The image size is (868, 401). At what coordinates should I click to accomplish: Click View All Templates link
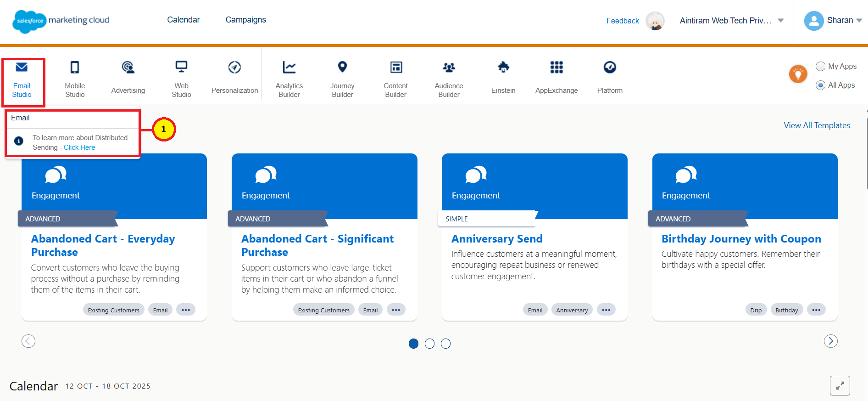(x=817, y=125)
